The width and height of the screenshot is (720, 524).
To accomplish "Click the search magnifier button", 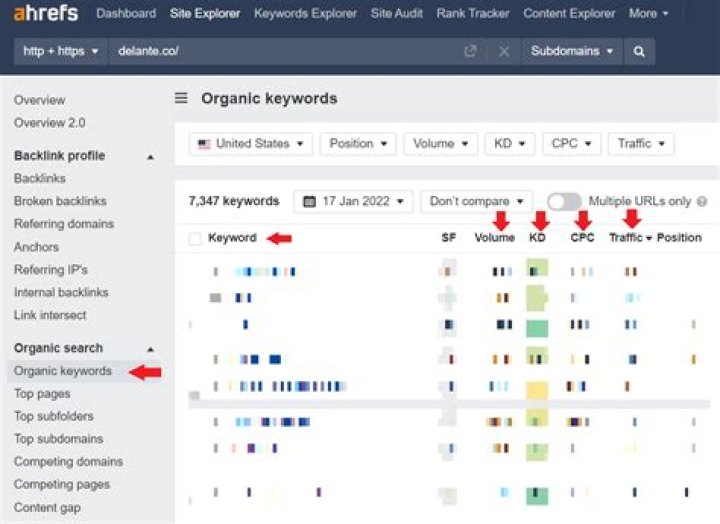I will (x=640, y=51).
